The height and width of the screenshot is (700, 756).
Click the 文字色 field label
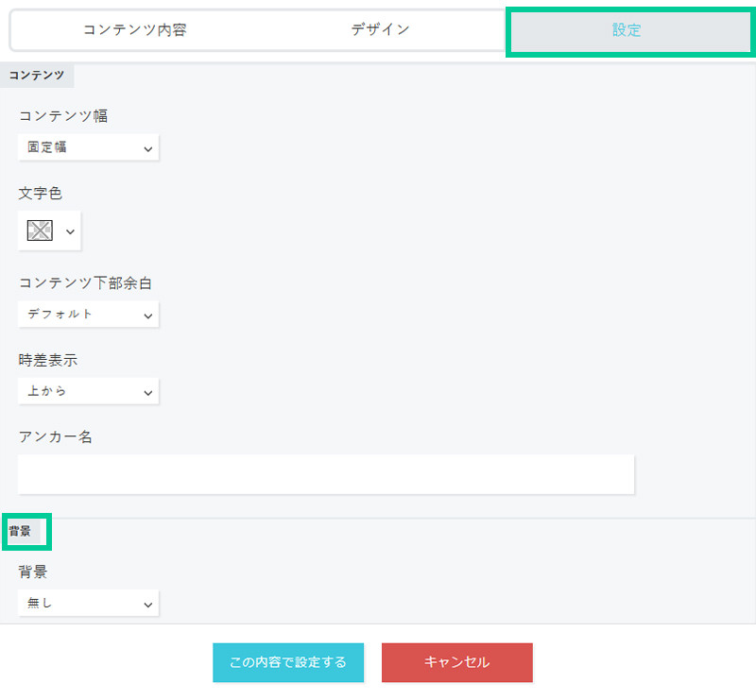tap(41, 194)
